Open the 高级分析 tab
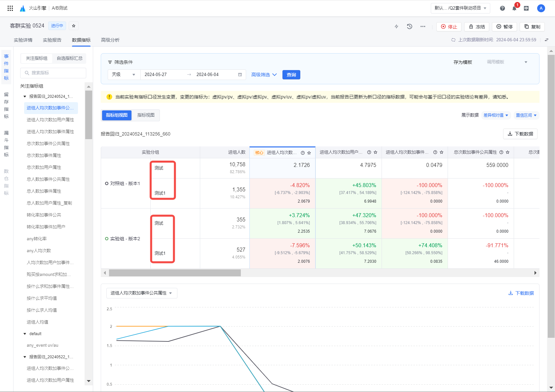The image size is (555, 392). (x=110, y=40)
